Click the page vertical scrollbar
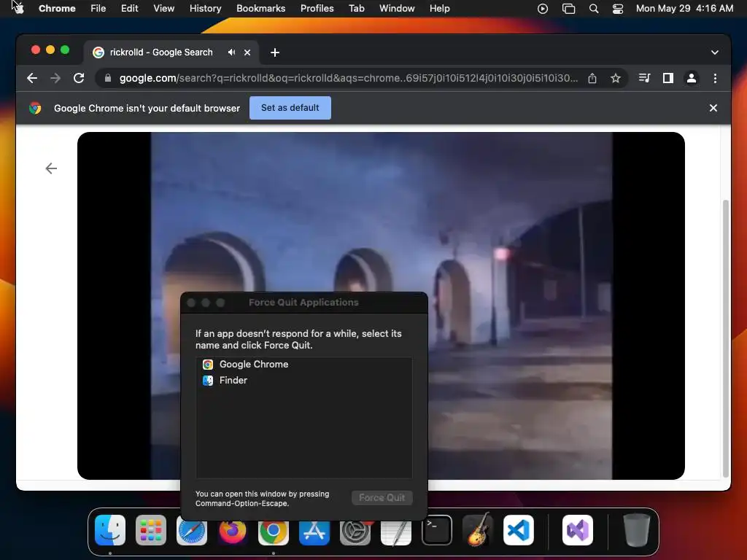Image resolution: width=747 pixels, height=560 pixels. pyautogui.click(x=726, y=338)
